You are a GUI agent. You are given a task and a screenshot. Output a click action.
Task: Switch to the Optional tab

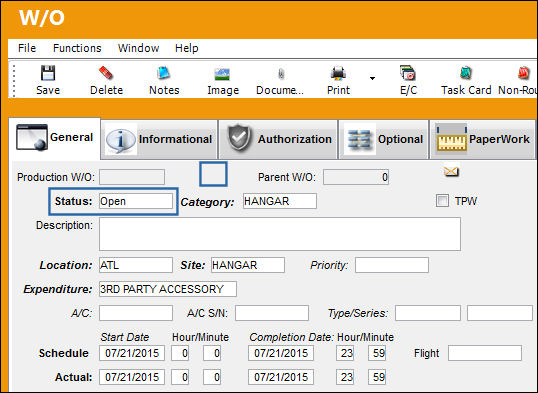384,139
